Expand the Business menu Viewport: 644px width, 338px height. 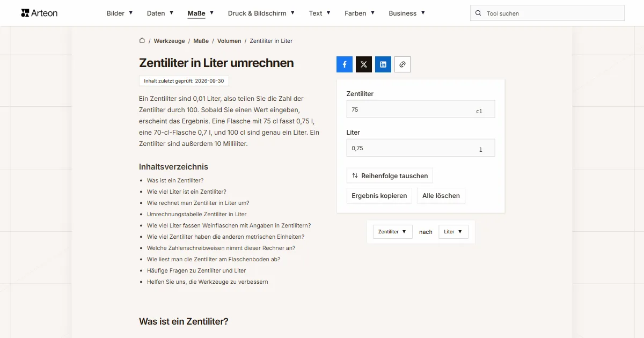click(x=407, y=13)
